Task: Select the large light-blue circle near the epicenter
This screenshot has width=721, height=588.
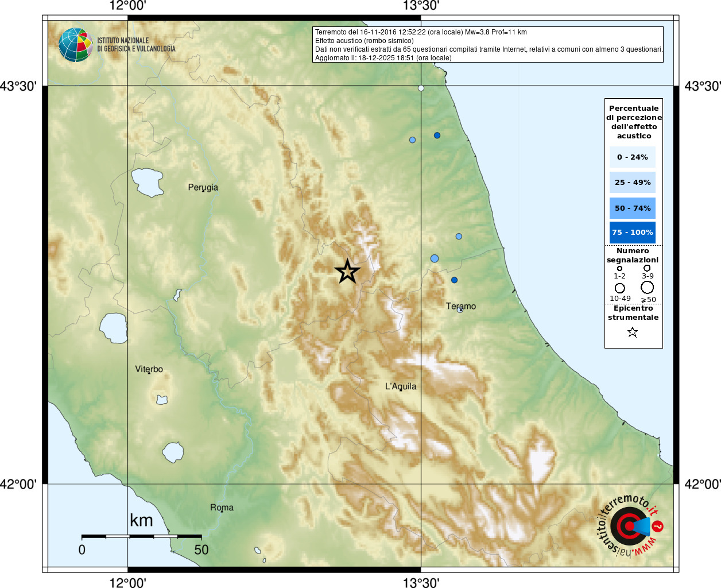Action: click(x=435, y=258)
